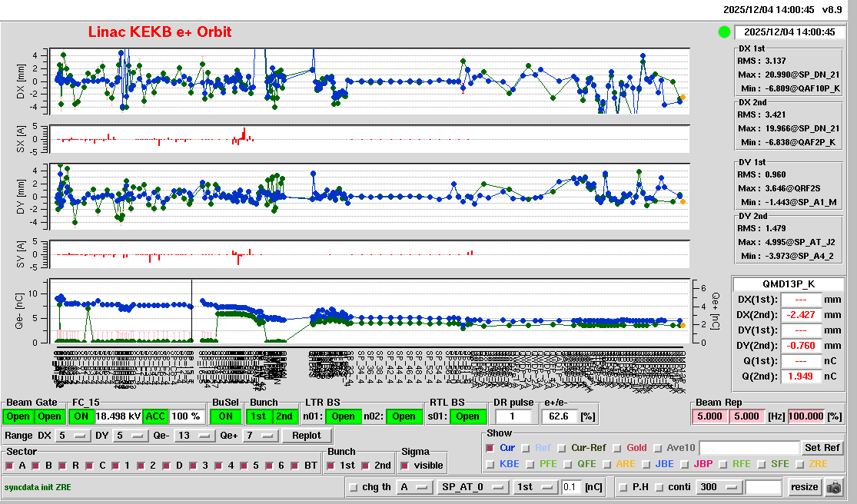Toggle the FC_15 ACC button
This screenshot has height=504, width=857.
coord(156,416)
